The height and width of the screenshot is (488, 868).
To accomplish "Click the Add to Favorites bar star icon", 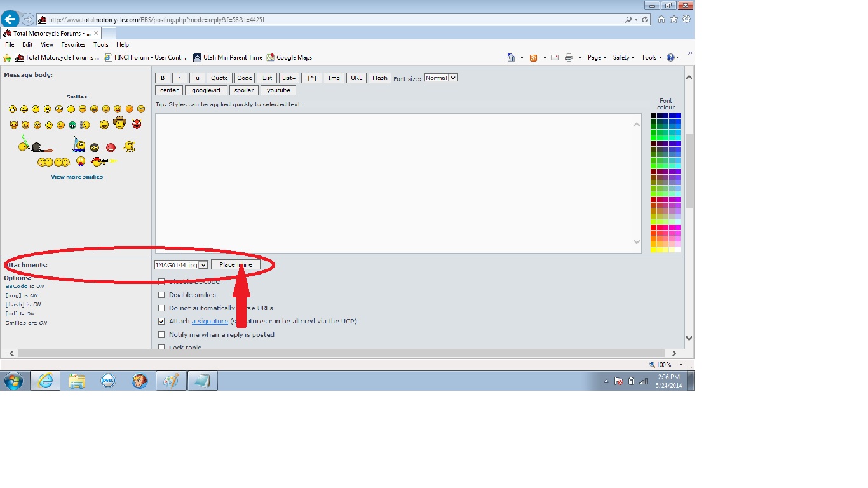I will pyautogui.click(x=8, y=57).
